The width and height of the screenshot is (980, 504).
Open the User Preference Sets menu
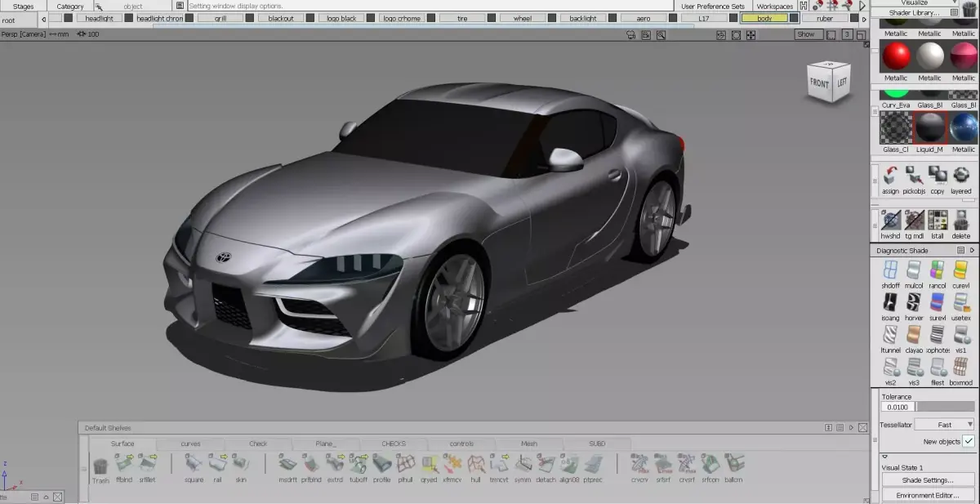point(712,6)
